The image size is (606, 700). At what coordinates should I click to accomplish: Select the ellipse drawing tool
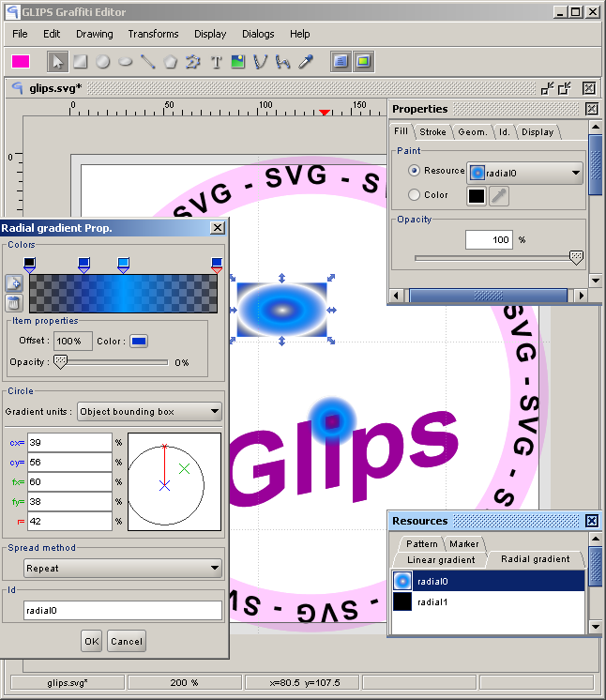pyautogui.click(x=126, y=62)
